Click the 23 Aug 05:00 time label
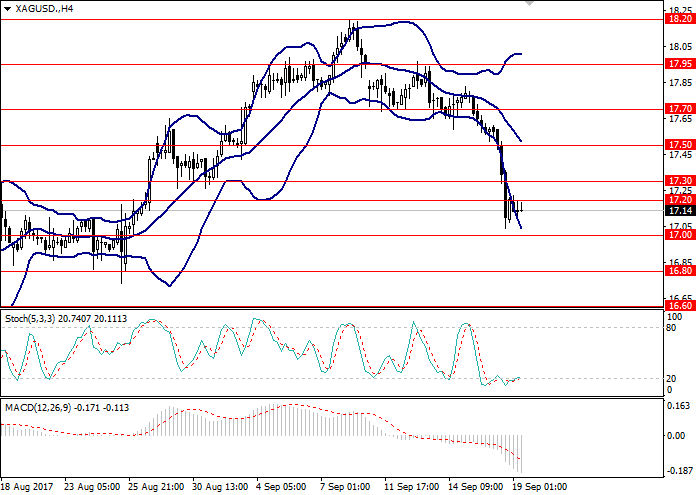The image size is (700, 495). (92, 487)
